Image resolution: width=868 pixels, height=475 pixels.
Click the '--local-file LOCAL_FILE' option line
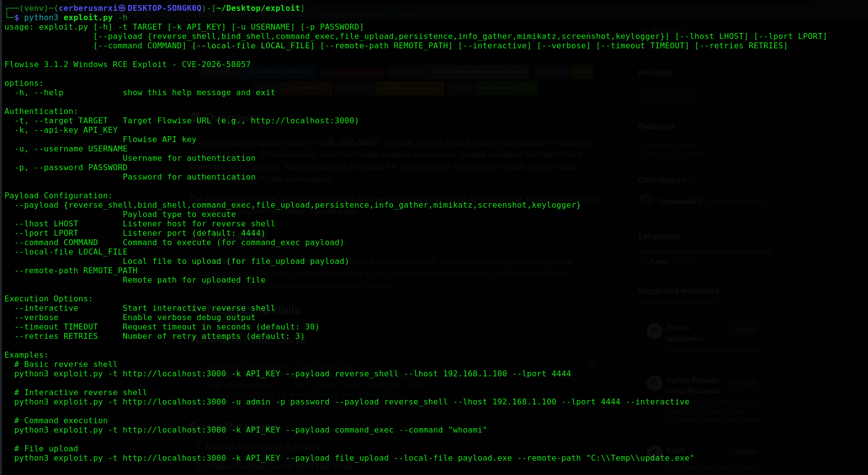pyautogui.click(x=71, y=252)
